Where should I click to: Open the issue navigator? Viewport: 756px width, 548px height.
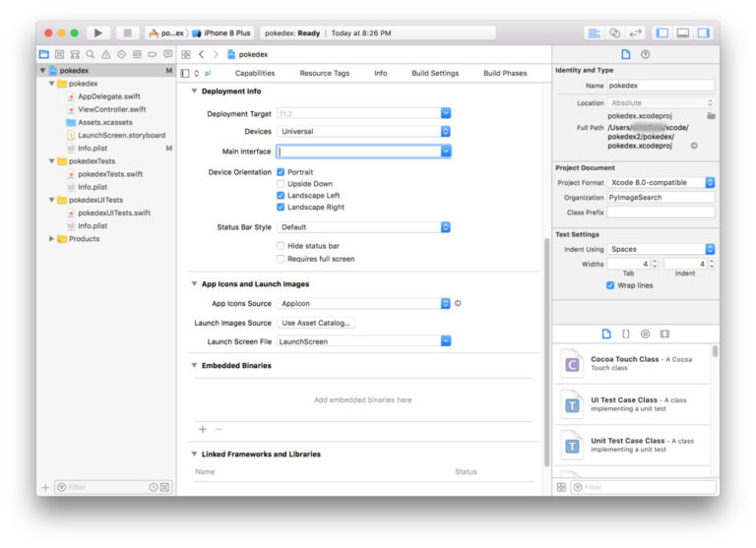tap(105, 54)
